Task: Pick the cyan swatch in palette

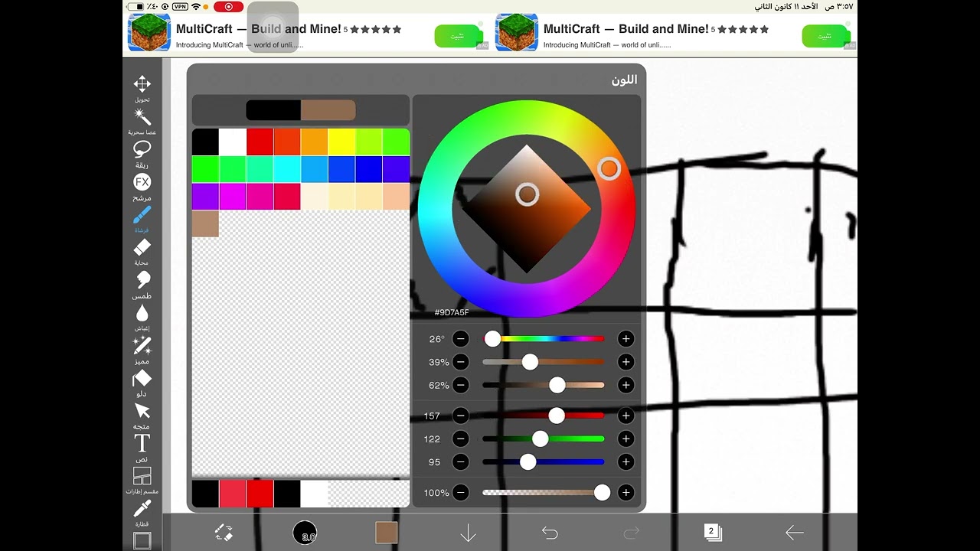Action: coord(287,169)
